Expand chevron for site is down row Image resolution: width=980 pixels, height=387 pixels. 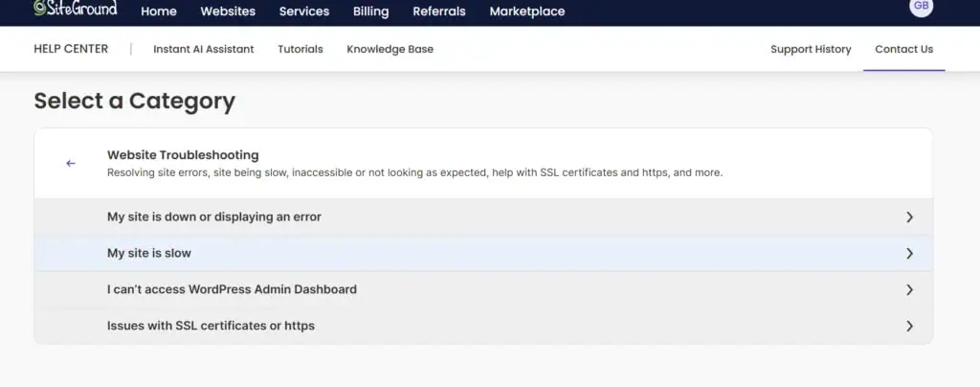click(909, 217)
